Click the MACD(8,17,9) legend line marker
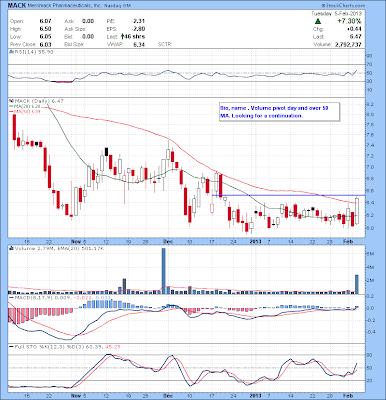The width and height of the screenshot is (386, 400). pyautogui.click(x=11, y=297)
